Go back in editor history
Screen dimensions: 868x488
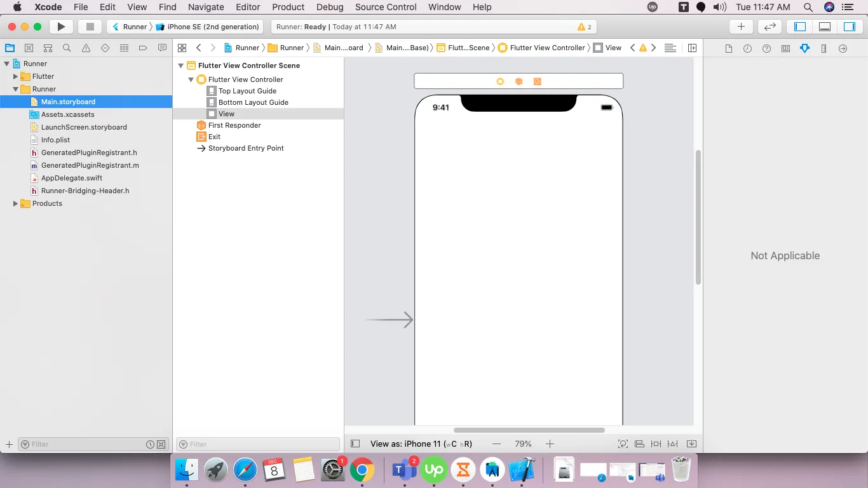[199, 48]
